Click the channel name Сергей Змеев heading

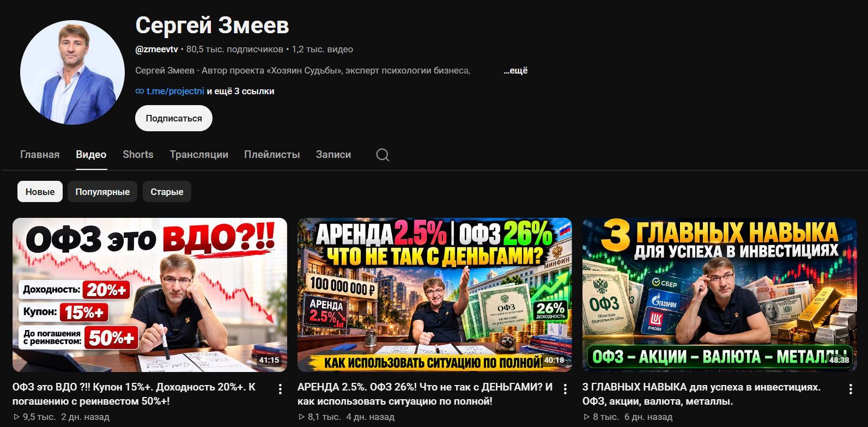tap(212, 25)
